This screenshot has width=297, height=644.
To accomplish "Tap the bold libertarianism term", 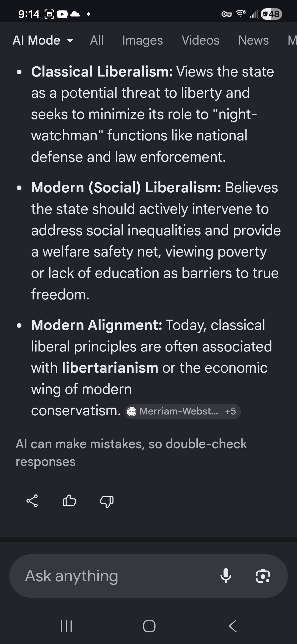I will [x=110, y=368].
